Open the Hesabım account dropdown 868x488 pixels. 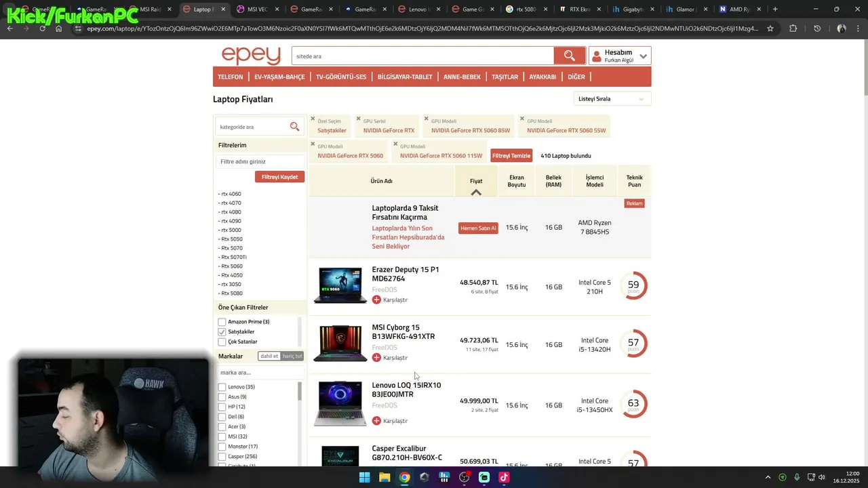pyautogui.click(x=620, y=56)
